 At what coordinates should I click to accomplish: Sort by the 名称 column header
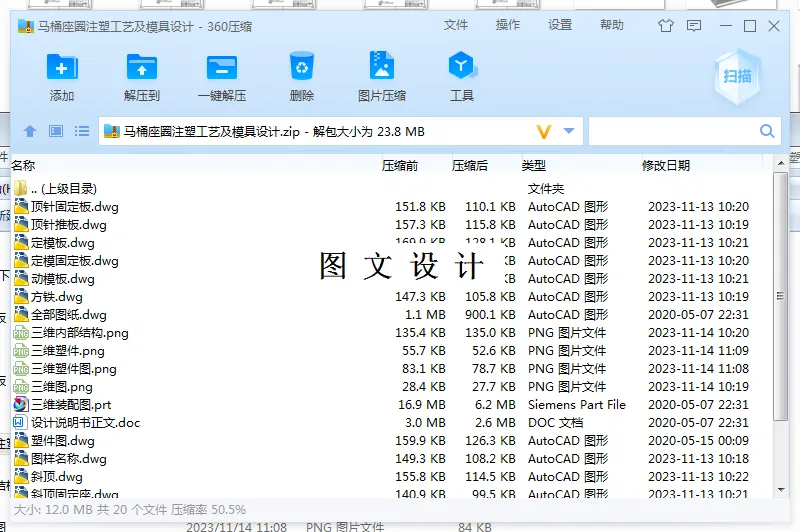(23, 165)
